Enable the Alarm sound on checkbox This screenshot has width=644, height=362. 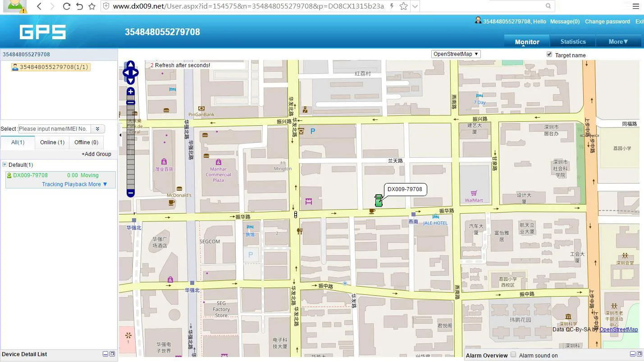[513, 355]
